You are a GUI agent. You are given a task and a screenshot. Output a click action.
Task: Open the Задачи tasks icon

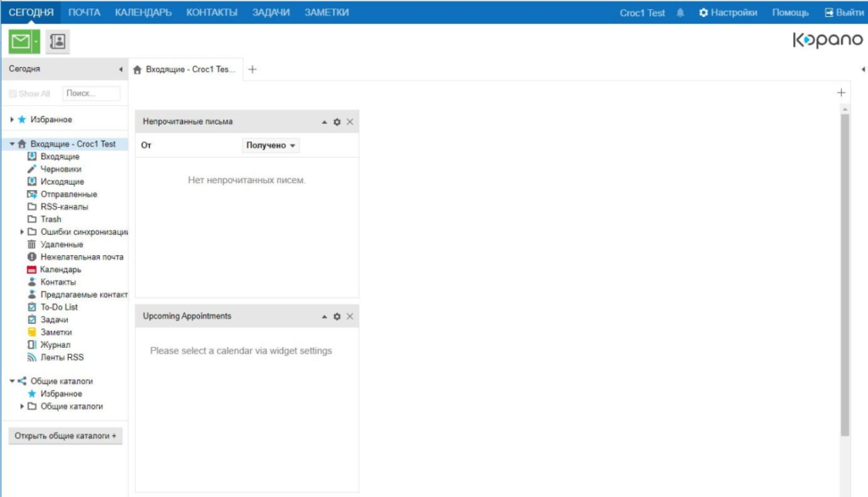pos(31,320)
